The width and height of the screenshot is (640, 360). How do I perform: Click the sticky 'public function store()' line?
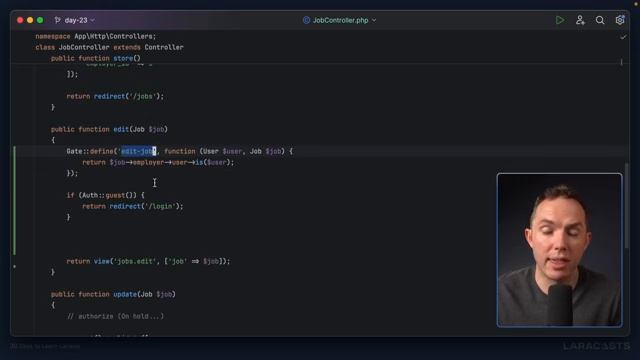tap(96, 58)
